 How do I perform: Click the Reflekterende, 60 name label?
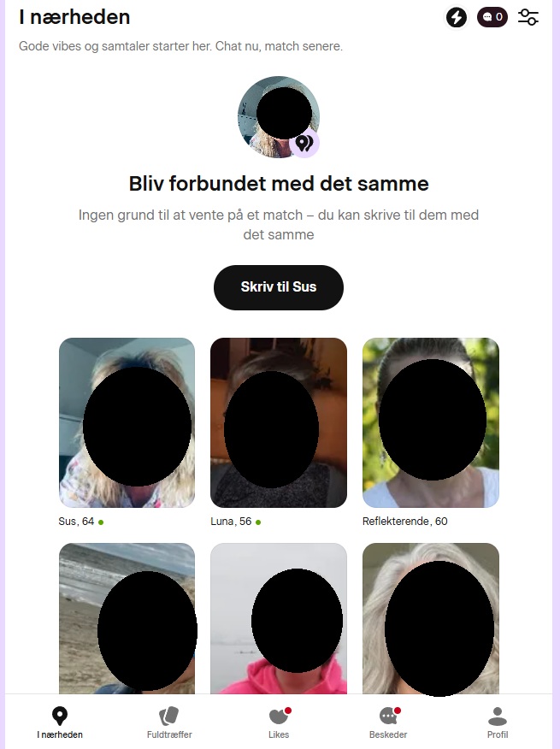404,522
